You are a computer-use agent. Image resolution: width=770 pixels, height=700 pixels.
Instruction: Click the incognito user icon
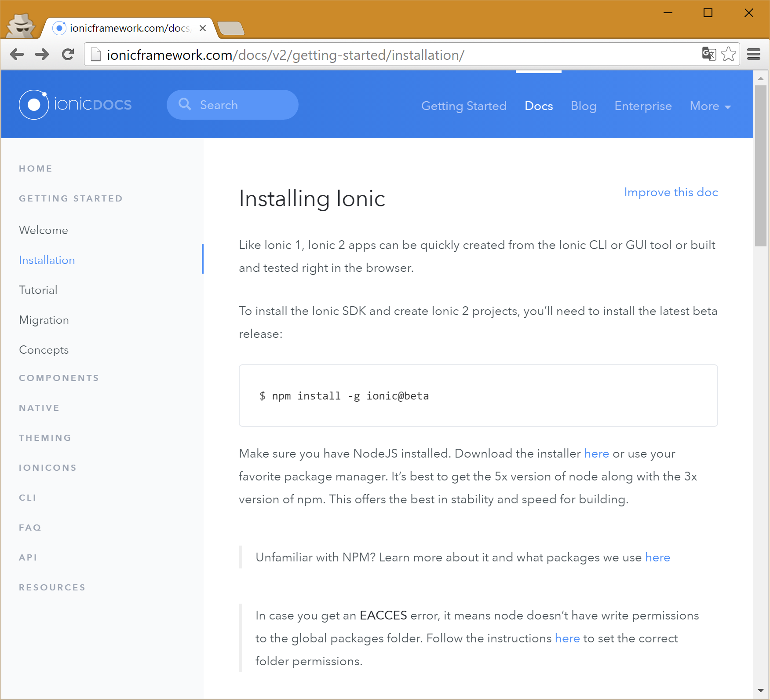tap(21, 25)
